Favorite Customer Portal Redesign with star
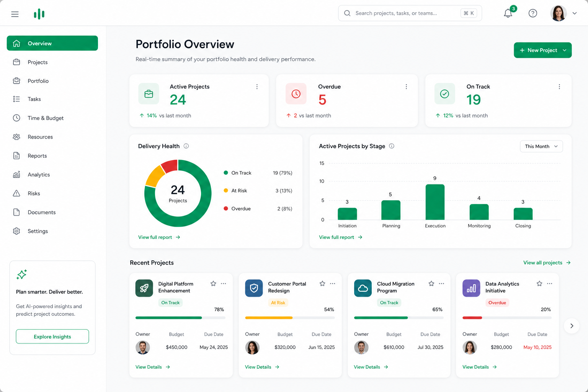This screenshot has width=588, height=392. [322, 284]
